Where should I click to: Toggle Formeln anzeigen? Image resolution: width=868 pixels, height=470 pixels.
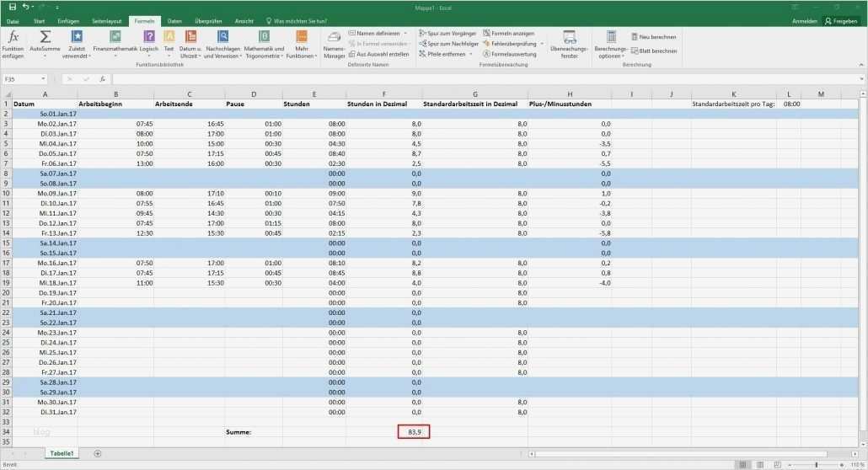[509, 33]
